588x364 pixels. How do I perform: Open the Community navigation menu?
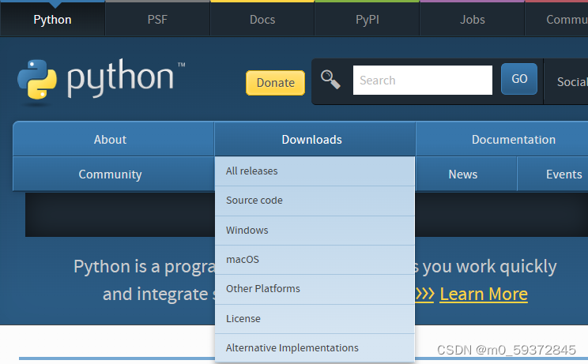pos(113,174)
